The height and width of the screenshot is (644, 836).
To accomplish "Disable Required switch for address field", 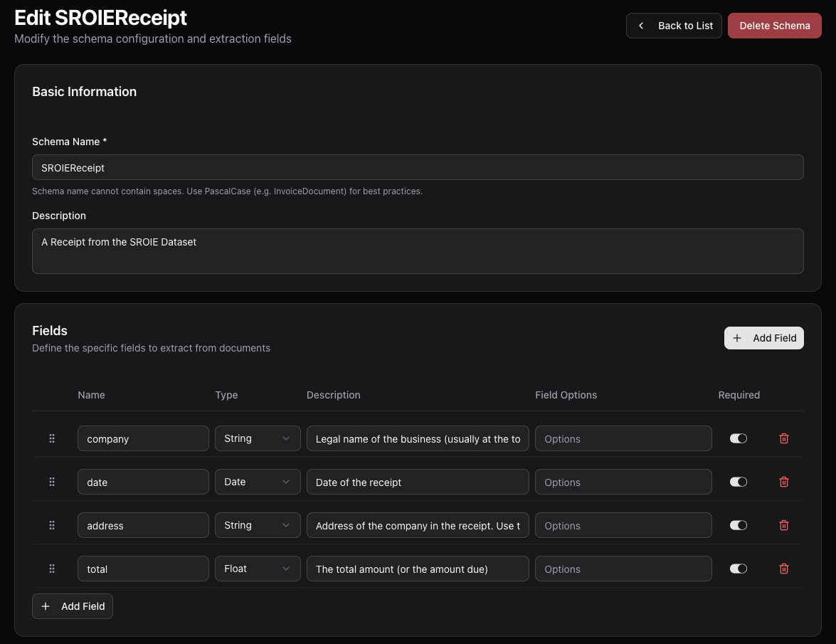I will point(739,525).
